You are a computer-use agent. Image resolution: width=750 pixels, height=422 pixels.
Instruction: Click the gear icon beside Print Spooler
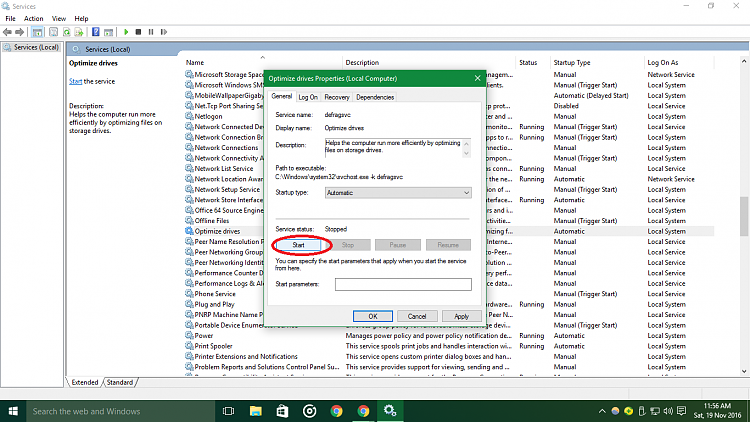pos(189,346)
